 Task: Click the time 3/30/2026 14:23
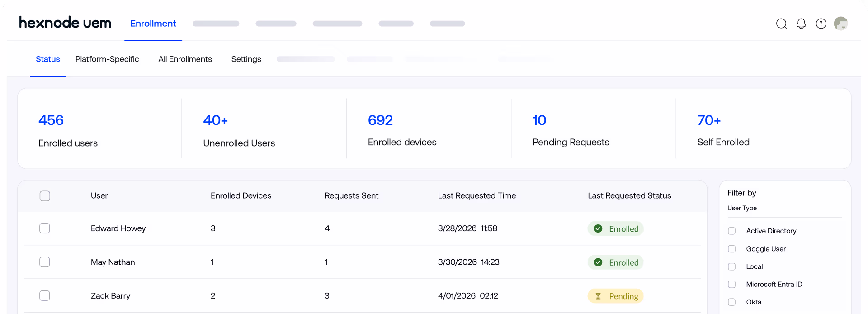click(468, 262)
